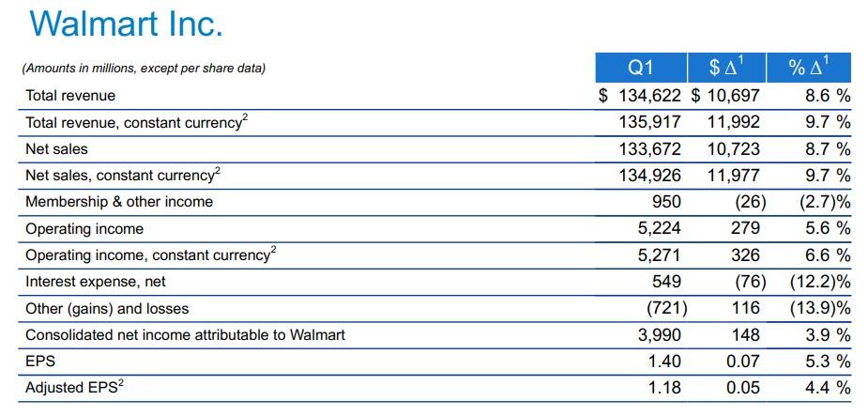The image size is (868, 416).
Task: Select the Net sales row label
Action: (x=56, y=148)
